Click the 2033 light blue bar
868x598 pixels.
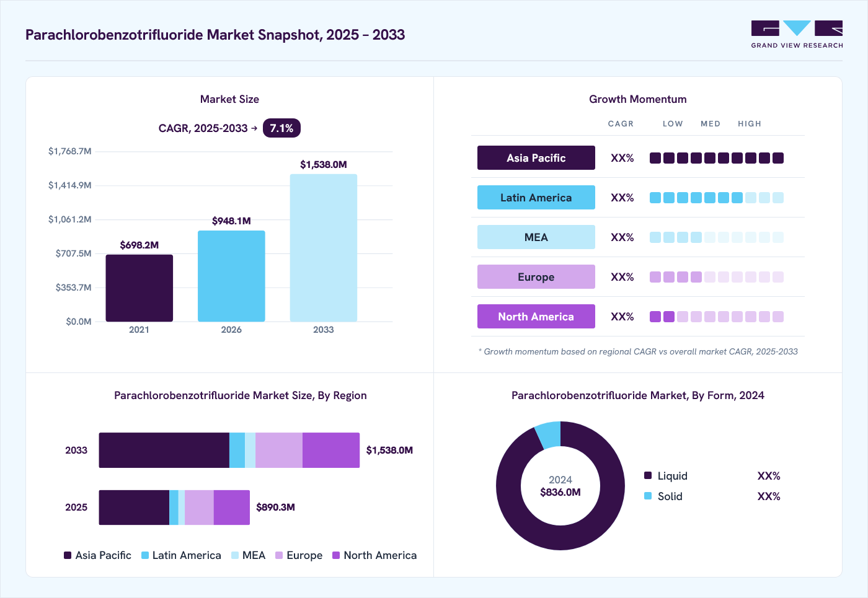(x=324, y=248)
